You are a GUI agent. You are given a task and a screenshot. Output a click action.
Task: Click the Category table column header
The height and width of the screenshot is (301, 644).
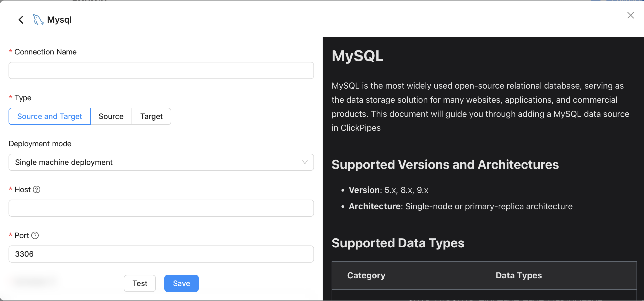(366, 275)
